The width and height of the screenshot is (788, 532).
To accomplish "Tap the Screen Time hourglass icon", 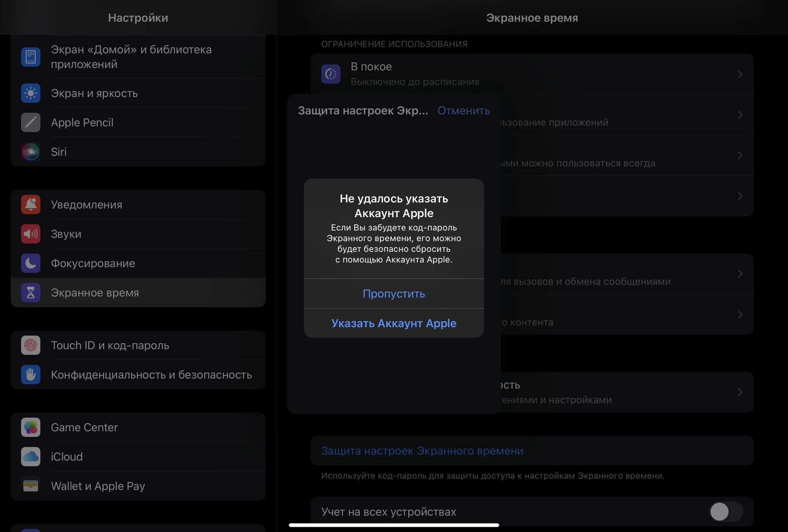I will pyautogui.click(x=30, y=292).
